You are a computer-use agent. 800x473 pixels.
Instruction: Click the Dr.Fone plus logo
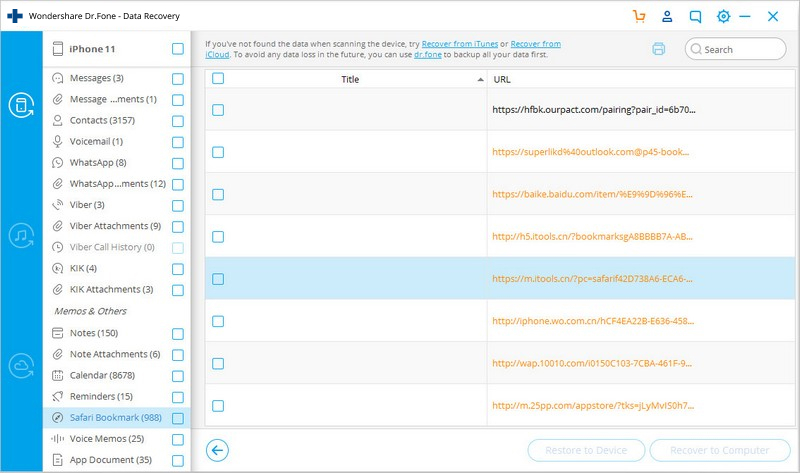15,16
